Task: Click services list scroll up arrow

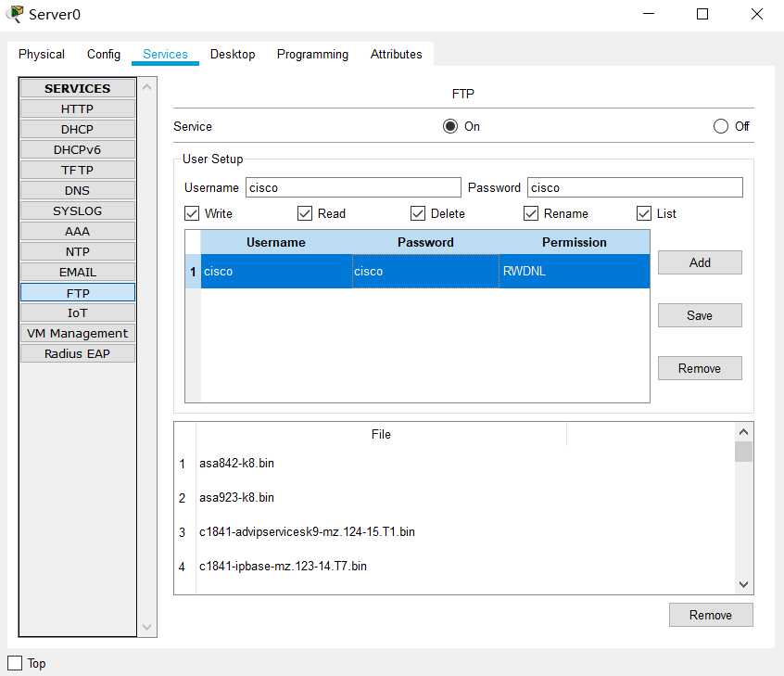Action: [x=147, y=87]
